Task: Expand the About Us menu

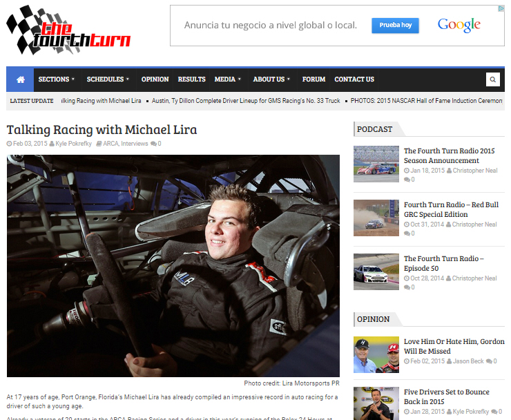Action: click(x=271, y=79)
